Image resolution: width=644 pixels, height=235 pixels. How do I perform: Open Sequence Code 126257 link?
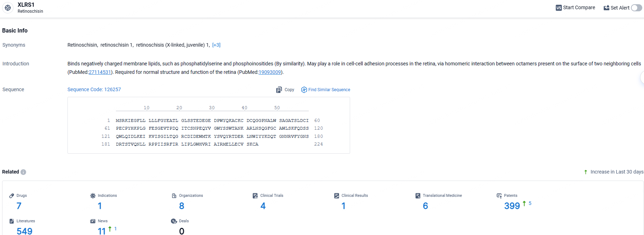click(94, 89)
